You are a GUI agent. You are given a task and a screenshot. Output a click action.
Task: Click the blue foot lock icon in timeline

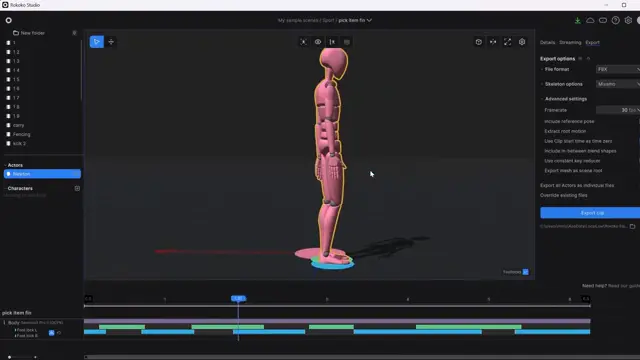point(51,333)
